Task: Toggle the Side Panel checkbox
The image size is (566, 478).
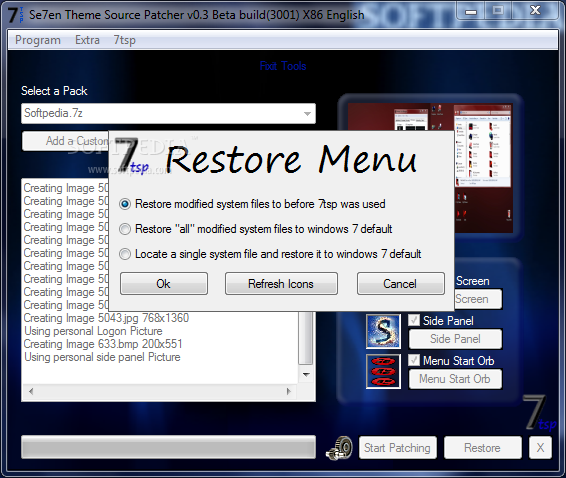Action: [414, 320]
